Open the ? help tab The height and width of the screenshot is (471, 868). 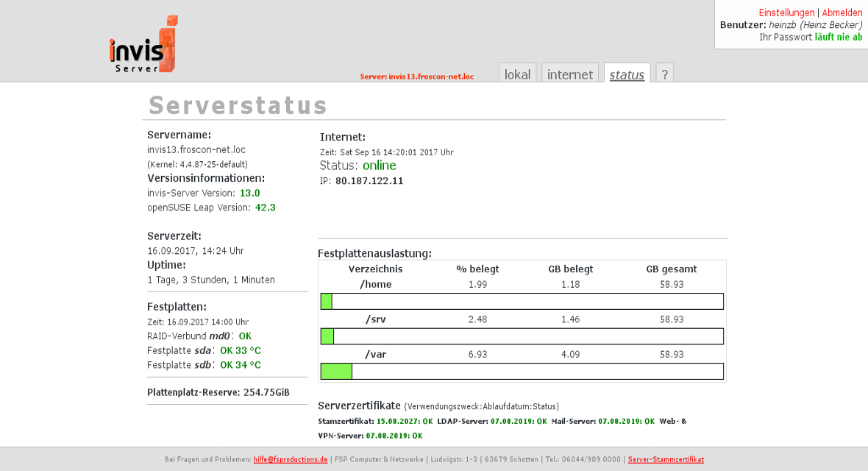tap(665, 74)
